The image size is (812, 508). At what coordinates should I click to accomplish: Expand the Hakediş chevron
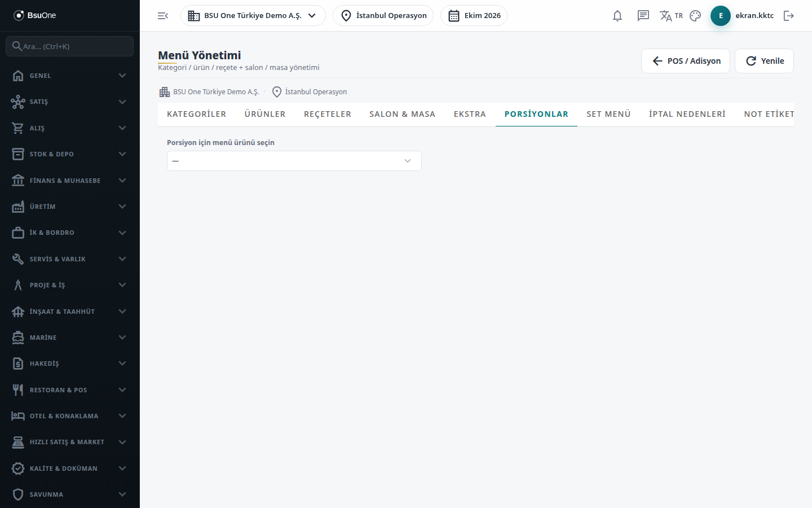click(x=122, y=364)
